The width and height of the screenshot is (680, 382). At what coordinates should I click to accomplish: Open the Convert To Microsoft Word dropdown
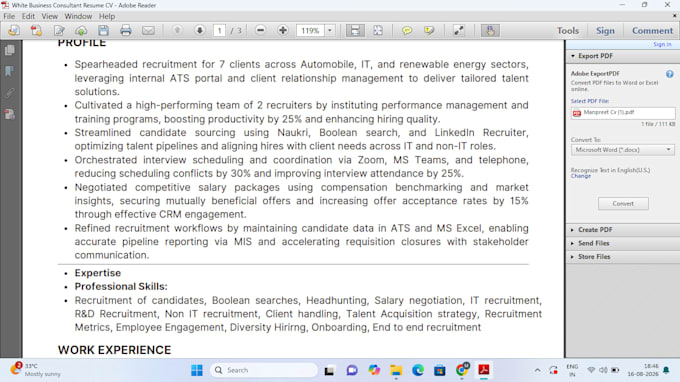tap(623, 150)
